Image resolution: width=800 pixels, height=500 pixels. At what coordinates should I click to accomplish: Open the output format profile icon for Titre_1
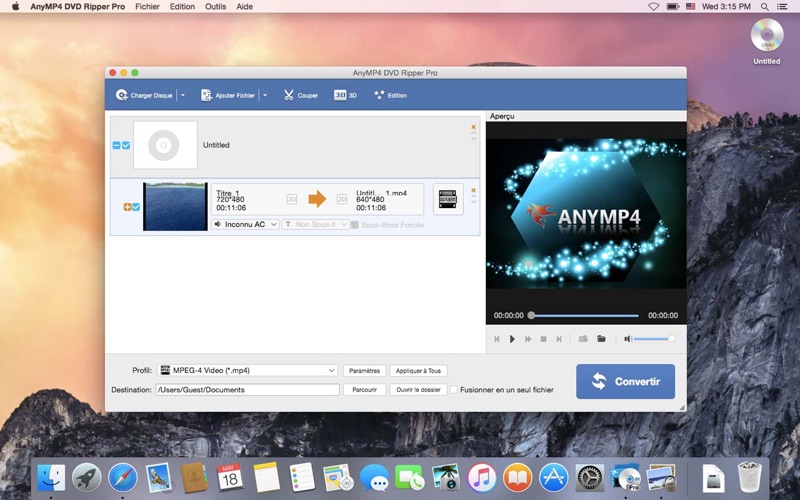(448, 199)
